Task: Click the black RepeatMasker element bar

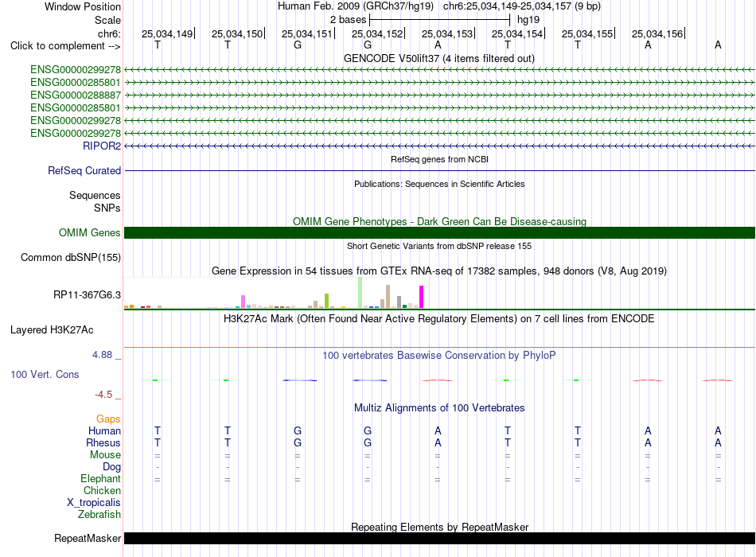Action: 439,538
